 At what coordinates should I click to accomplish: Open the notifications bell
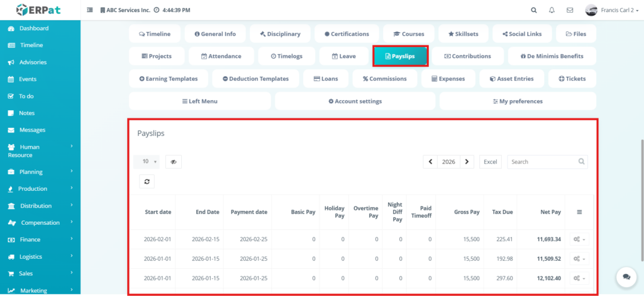[552, 10]
